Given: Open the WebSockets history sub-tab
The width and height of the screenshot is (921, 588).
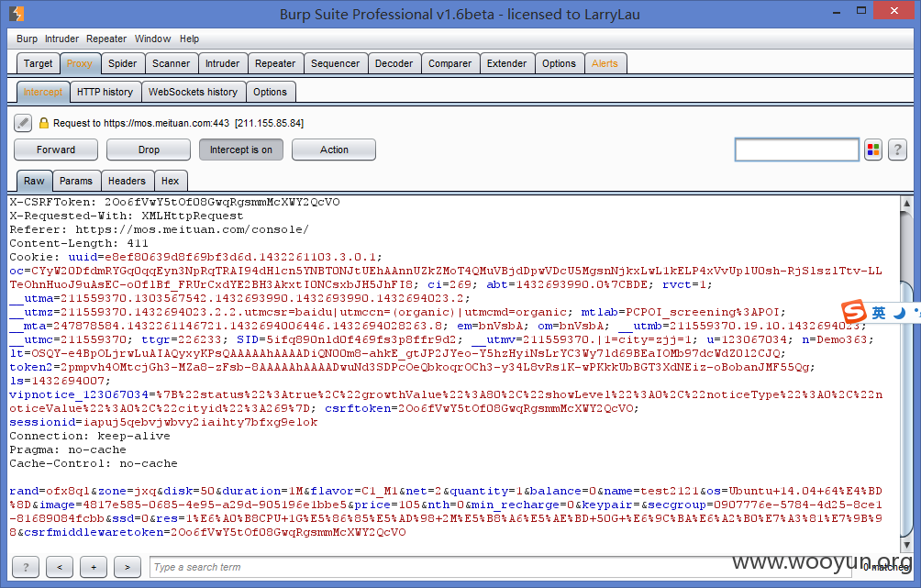Looking at the screenshot, I should point(194,92).
